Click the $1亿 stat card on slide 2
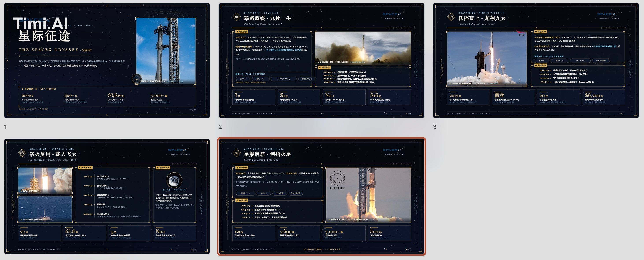 [x=299, y=97]
